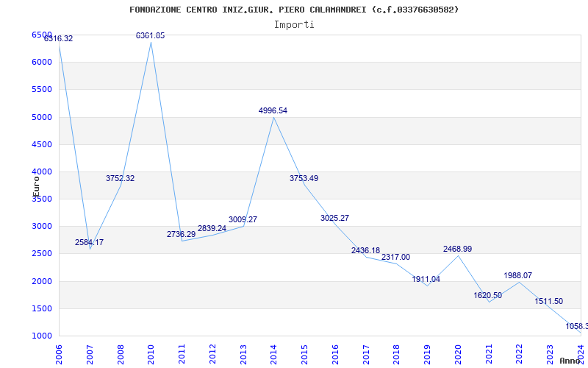Click the 2007 x-axis year label
This screenshot has height=368, width=588.
(x=90, y=355)
